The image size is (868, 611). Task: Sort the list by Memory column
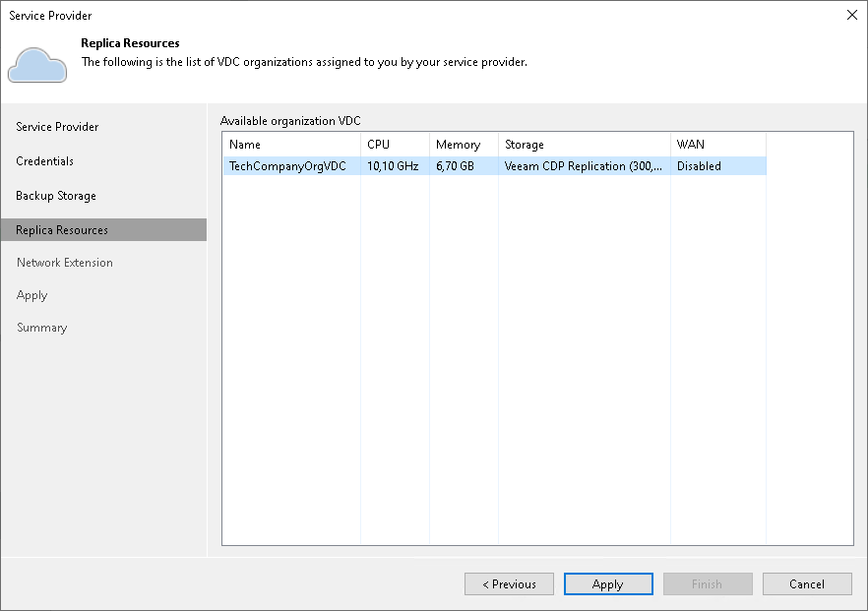(463, 144)
